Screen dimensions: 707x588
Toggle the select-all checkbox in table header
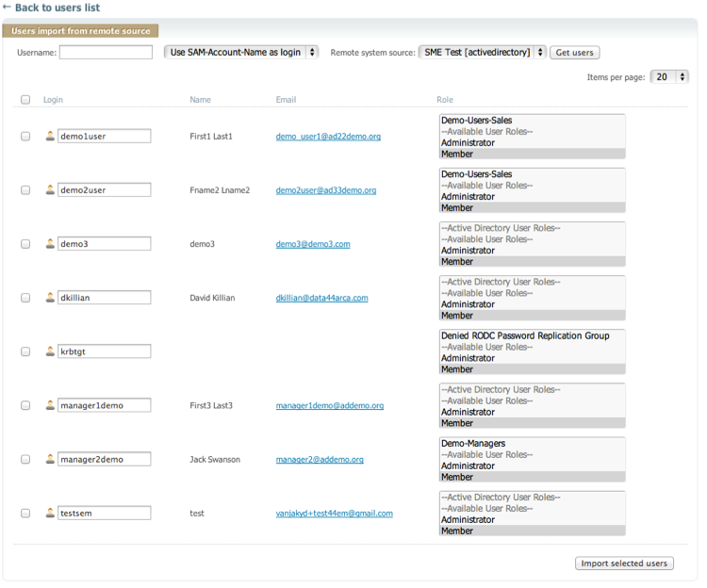25,100
